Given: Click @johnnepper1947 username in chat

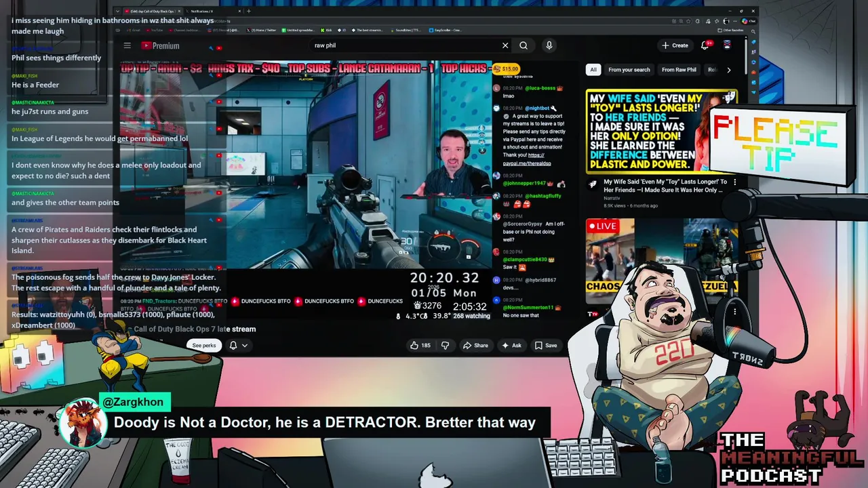Looking at the screenshot, I should pos(524,184).
